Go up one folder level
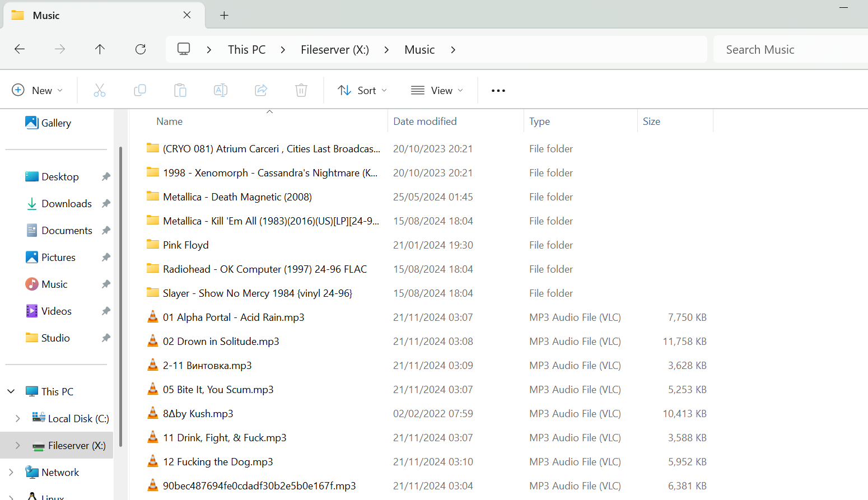Image resolution: width=868 pixels, height=500 pixels. (100, 49)
